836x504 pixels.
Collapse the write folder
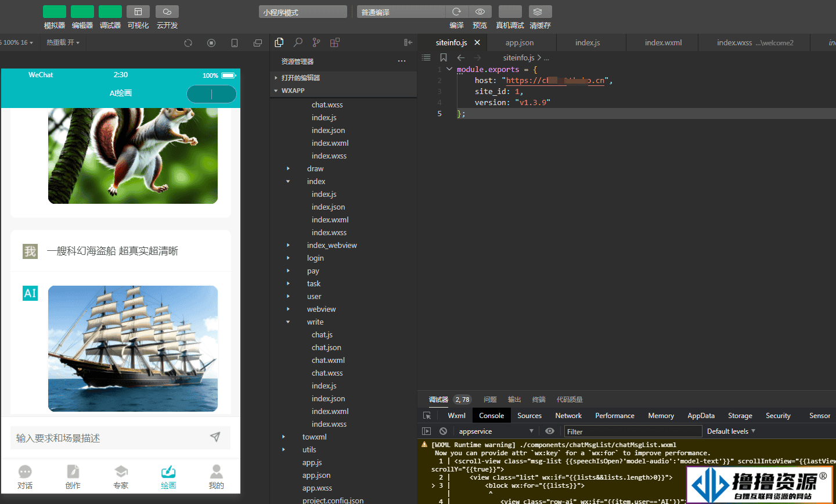(288, 322)
